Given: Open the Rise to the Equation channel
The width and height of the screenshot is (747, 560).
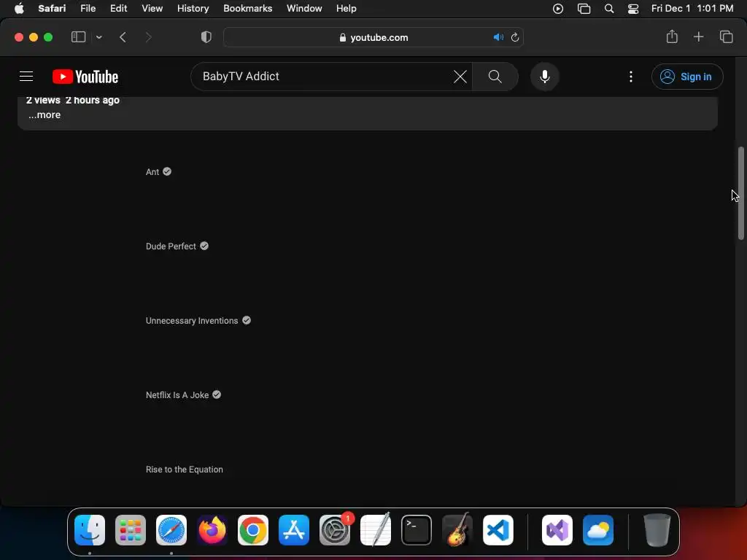Looking at the screenshot, I should pyautogui.click(x=185, y=469).
